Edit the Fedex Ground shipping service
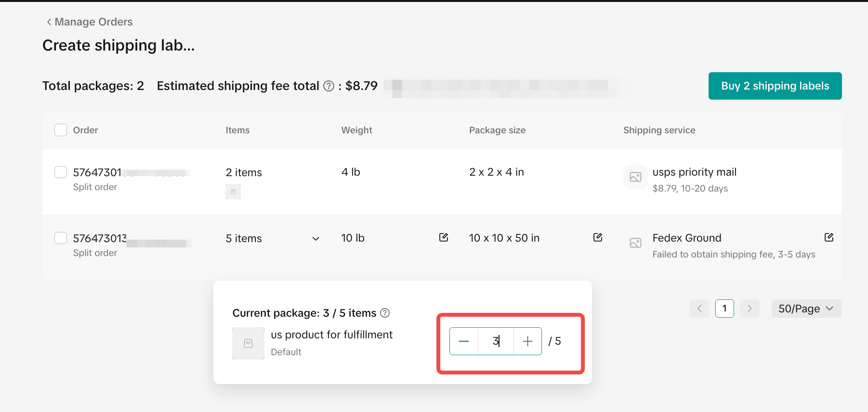Image resolution: width=868 pixels, height=412 pixels. pyautogui.click(x=829, y=237)
